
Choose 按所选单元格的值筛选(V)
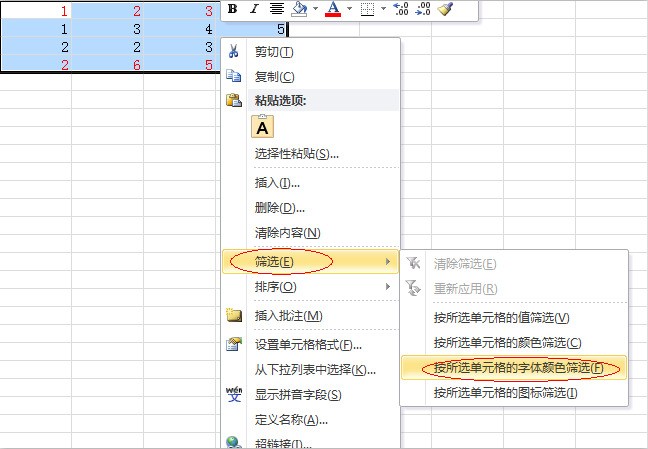tap(514, 318)
